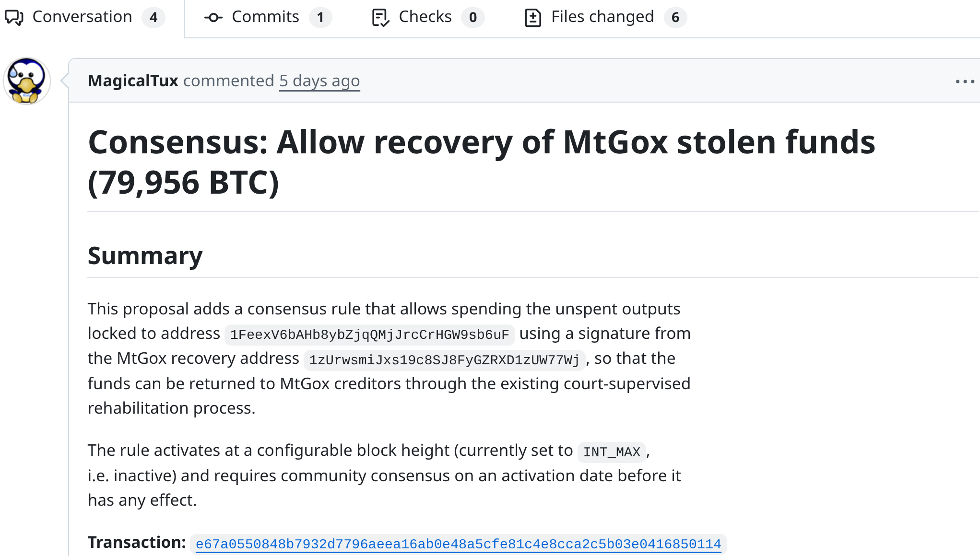
Task: Go to the Checks tab
Action: pyautogui.click(x=425, y=17)
